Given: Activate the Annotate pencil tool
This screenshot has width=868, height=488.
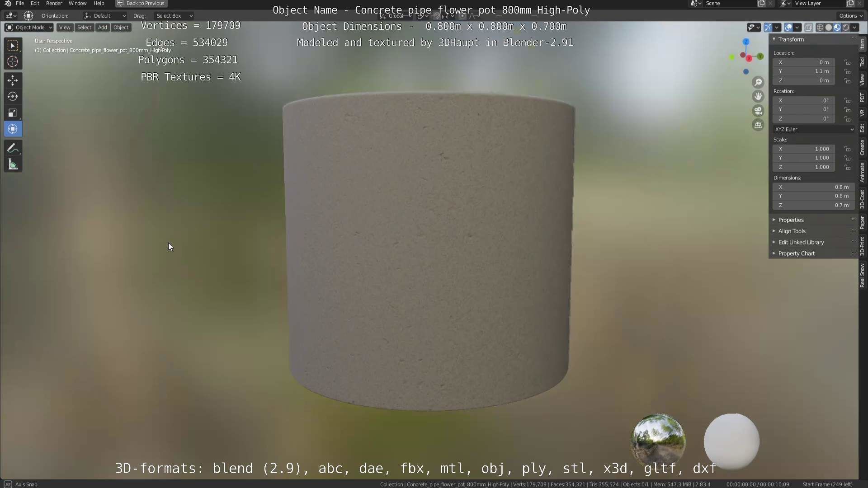Looking at the screenshot, I should tap(13, 149).
